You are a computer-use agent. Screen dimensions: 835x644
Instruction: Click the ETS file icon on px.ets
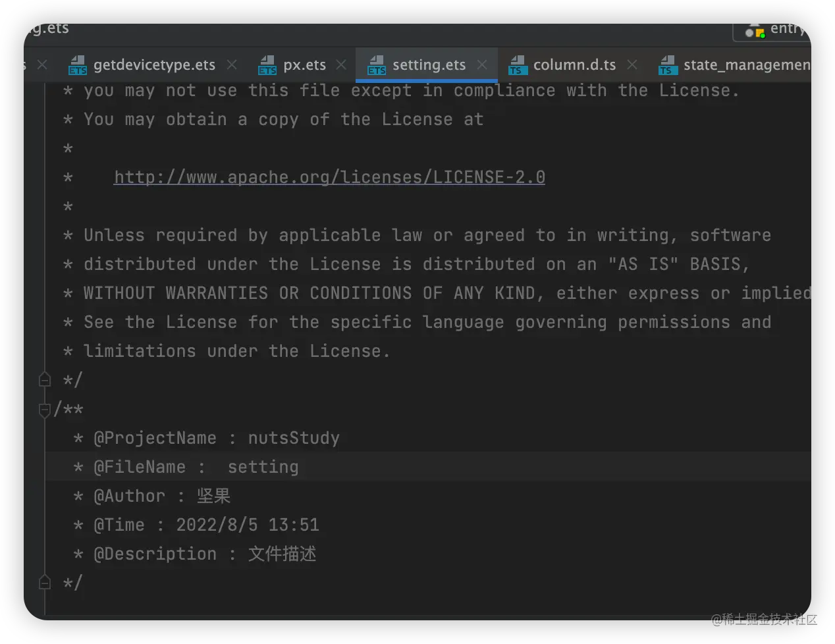pos(267,65)
